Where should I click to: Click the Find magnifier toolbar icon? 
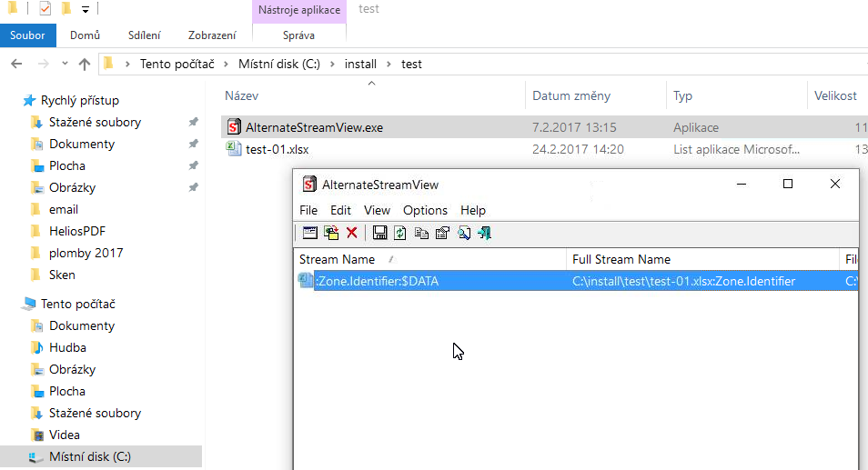(463, 234)
